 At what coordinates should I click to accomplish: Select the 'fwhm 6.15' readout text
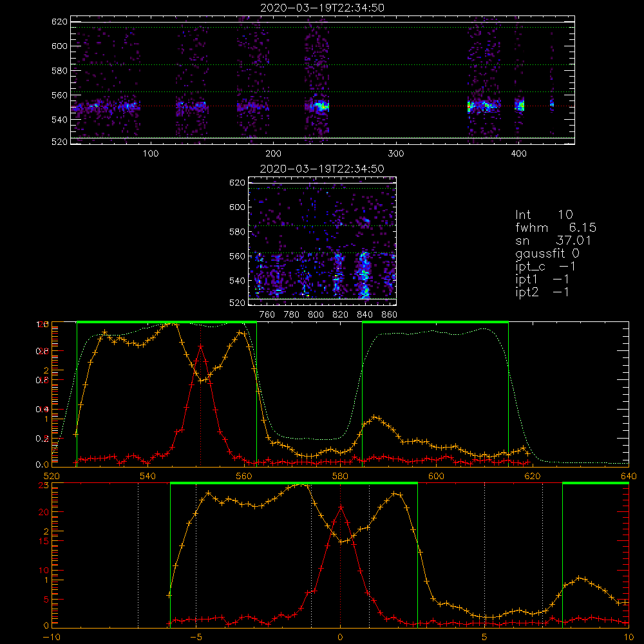(556, 227)
